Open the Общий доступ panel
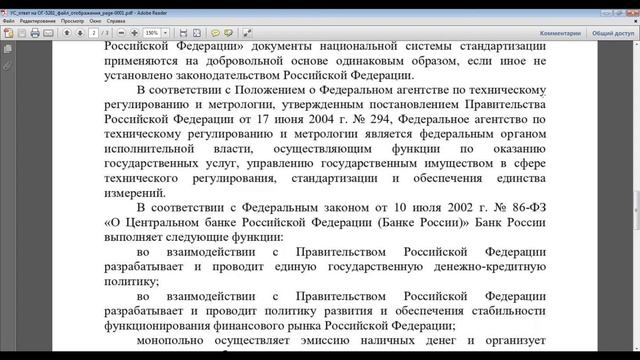This screenshot has width=640, height=360. click(613, 33)
